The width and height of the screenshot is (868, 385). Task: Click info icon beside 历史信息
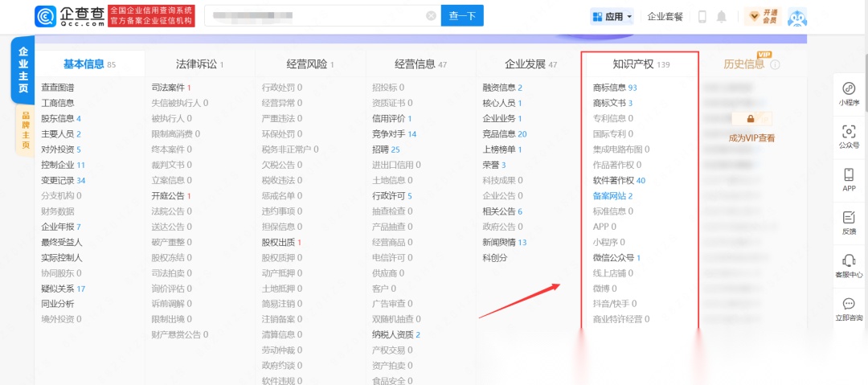click(x=775, y=65)
